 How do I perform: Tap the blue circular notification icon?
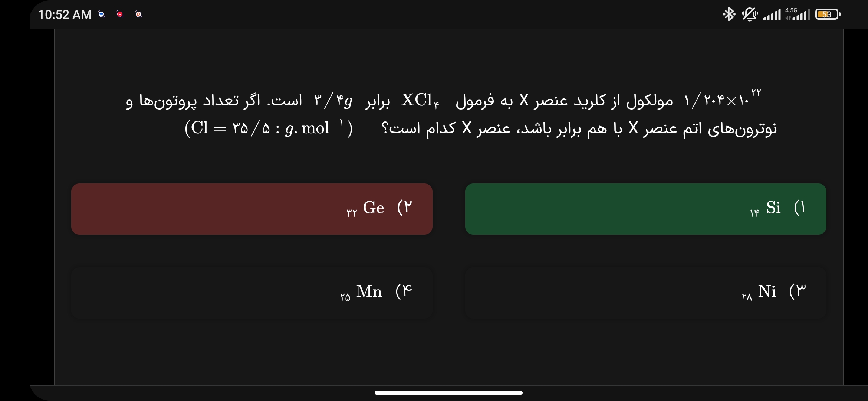101,14
